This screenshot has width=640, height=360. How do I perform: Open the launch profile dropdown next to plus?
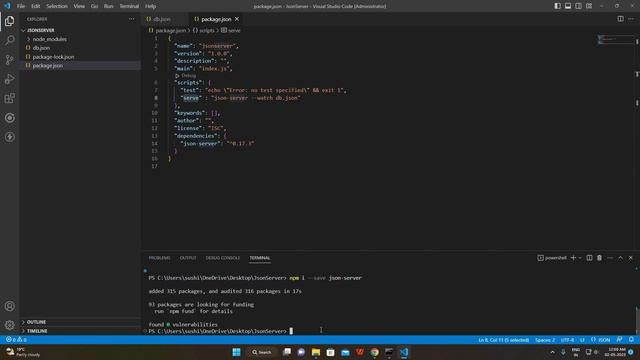(580, 258)
